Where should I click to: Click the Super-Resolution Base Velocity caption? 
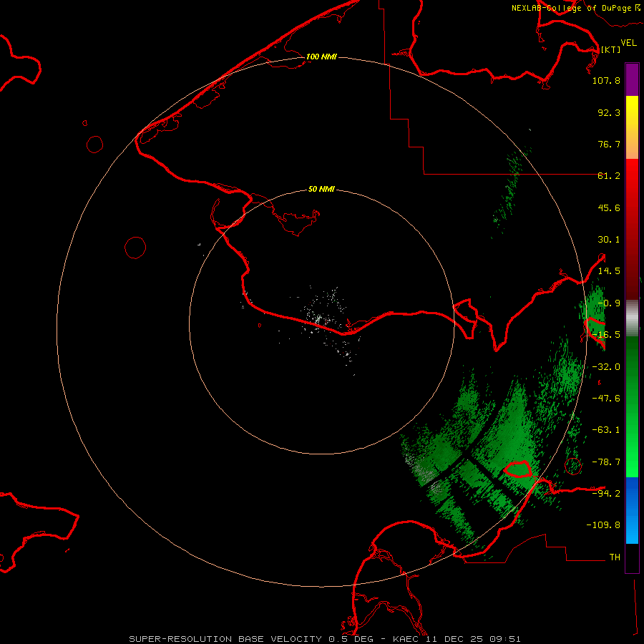tap(325, 639)
